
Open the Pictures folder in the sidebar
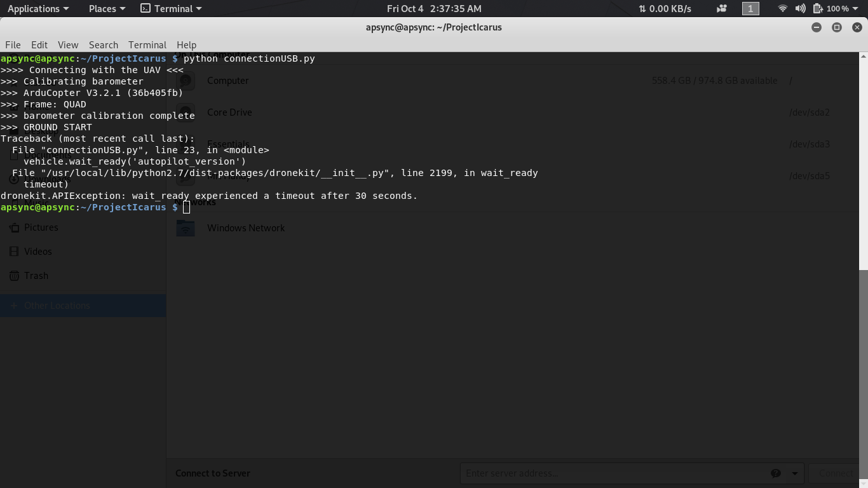coord(40,227)
